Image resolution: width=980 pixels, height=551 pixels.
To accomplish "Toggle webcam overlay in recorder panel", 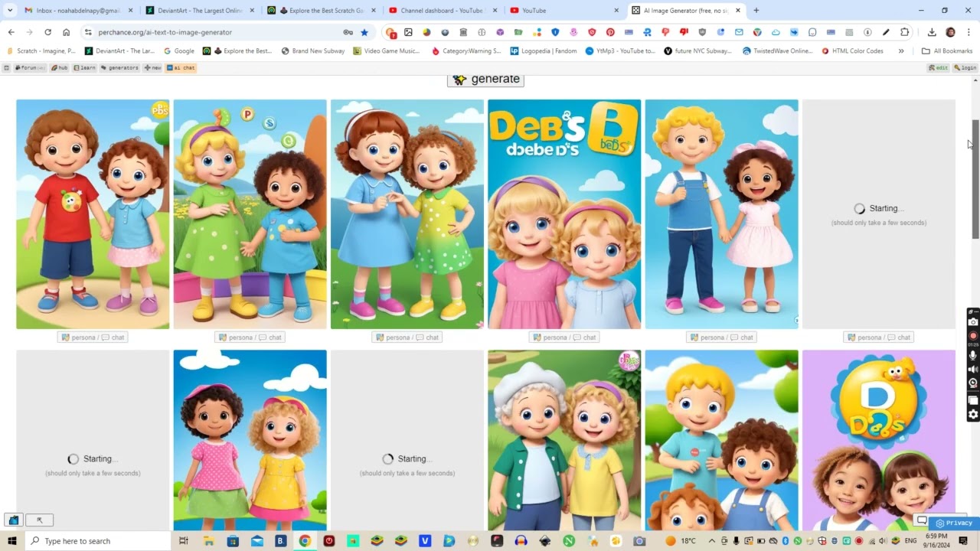I will 973,383.
